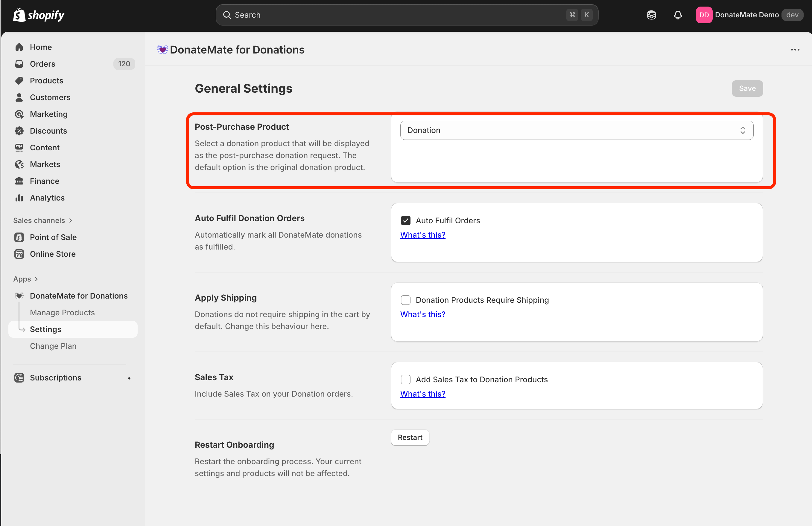
Task: Open What's this link under Sales Tax
Action: (422, 394)
